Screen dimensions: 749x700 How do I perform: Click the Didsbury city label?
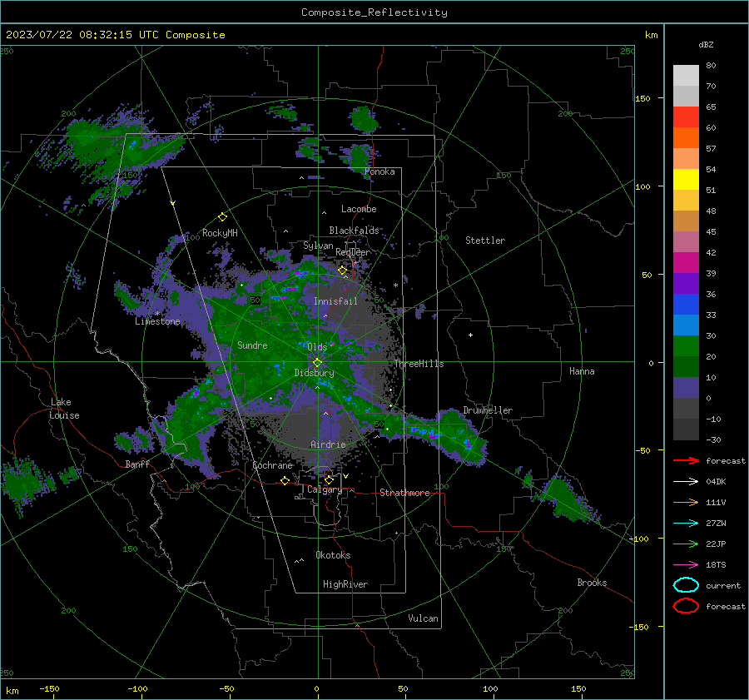coord(314,373)
